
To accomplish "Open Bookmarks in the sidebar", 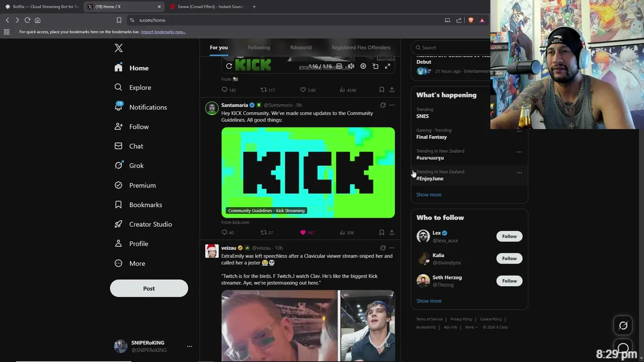I will click(x=138, y=205).
